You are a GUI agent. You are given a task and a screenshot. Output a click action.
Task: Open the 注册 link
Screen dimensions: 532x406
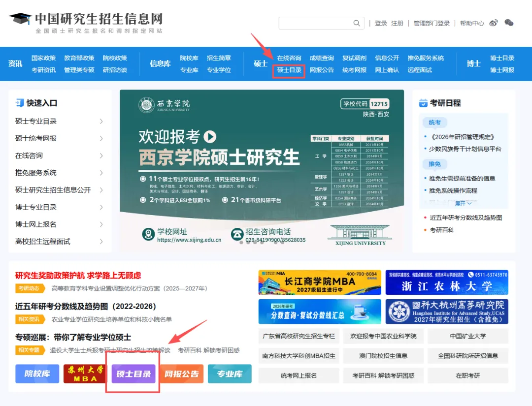397,23
